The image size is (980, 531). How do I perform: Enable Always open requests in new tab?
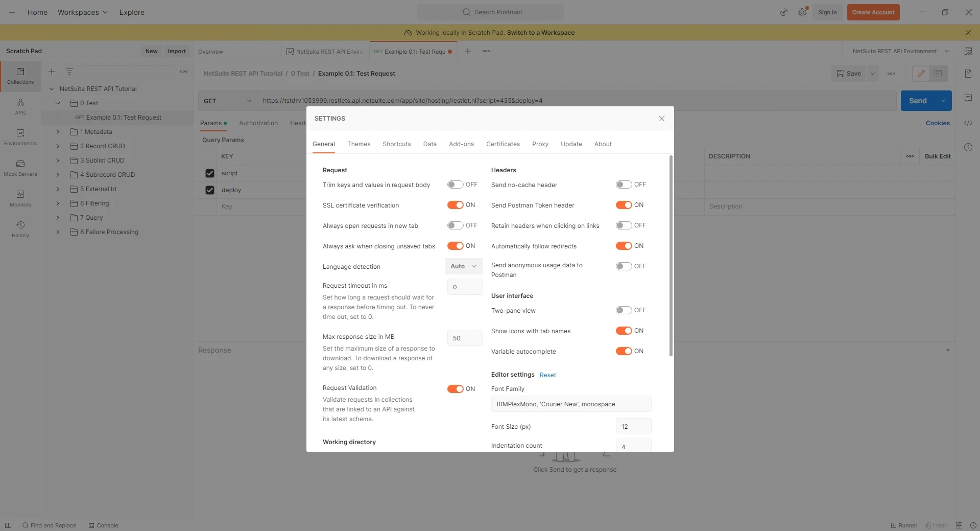(x=455, y=225)
